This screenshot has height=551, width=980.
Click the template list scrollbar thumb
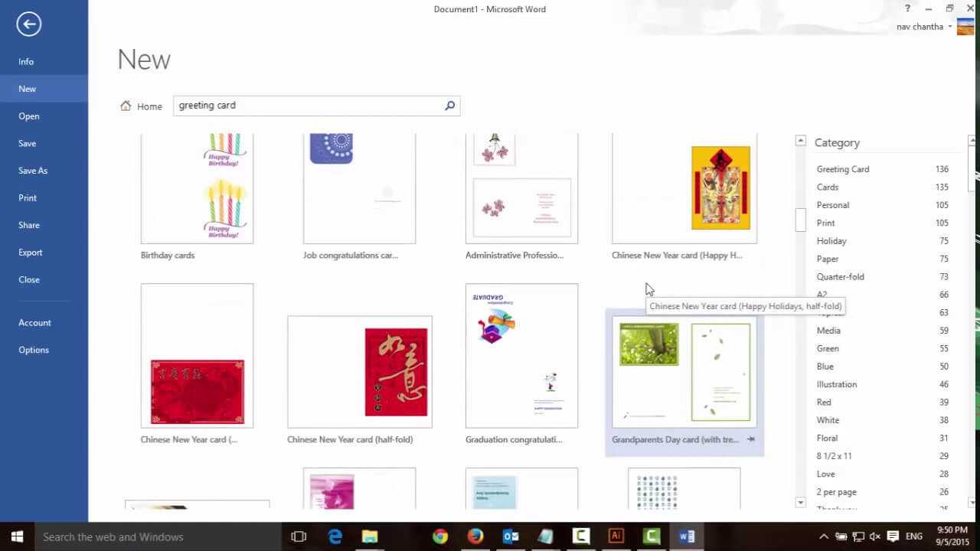(801, 220)
